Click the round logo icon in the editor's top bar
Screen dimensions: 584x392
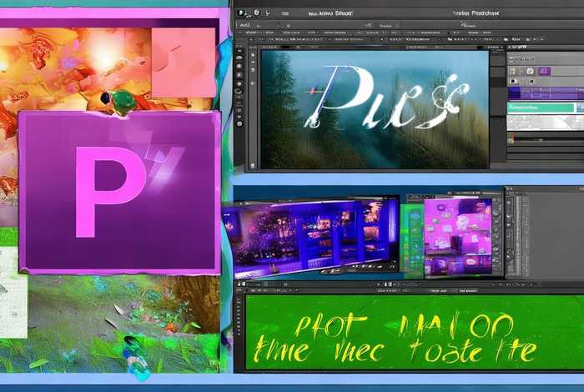tap(242, 13)
